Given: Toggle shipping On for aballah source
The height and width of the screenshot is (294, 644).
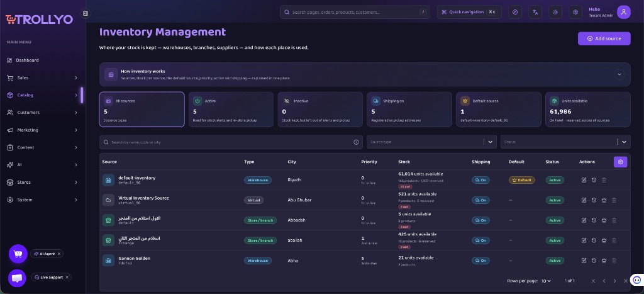Looking at the screenshot, I should pyautogui.click(x=480, y=240).
